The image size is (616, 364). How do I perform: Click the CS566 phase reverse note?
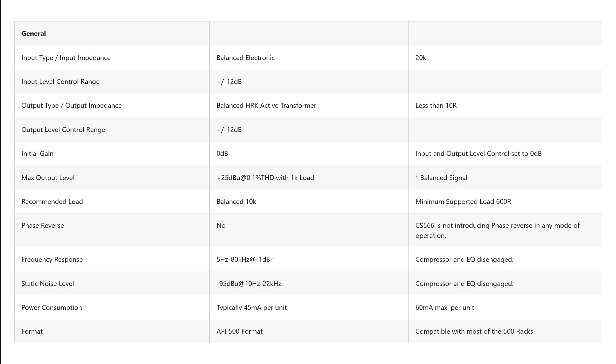(x=497, y=230)
